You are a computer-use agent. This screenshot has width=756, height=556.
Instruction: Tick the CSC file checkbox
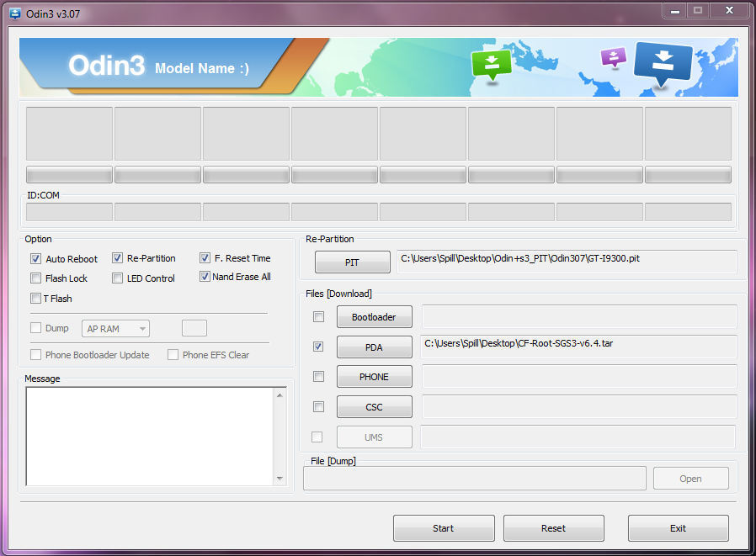pyautogui.click(x=318, y=406)
